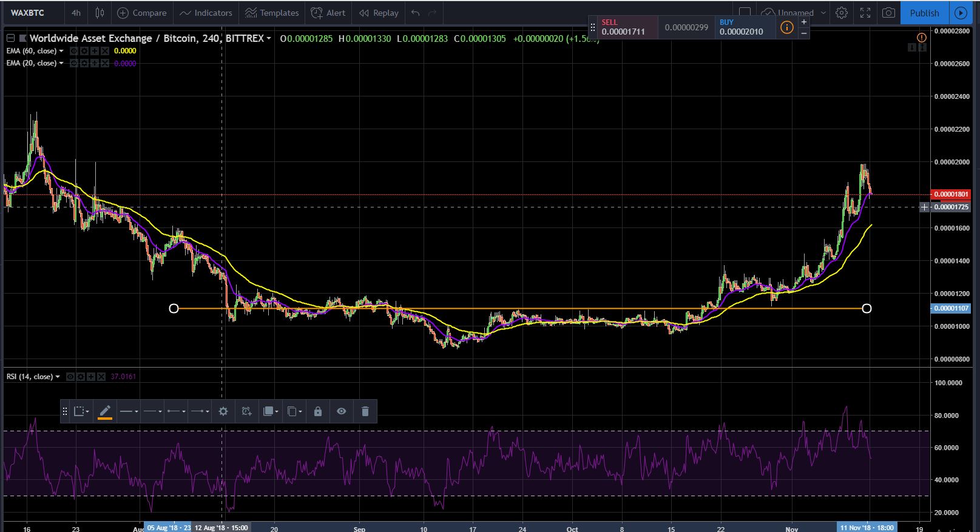Open the Templates menu
980x532 pixels.
click(x=272, y=13)
